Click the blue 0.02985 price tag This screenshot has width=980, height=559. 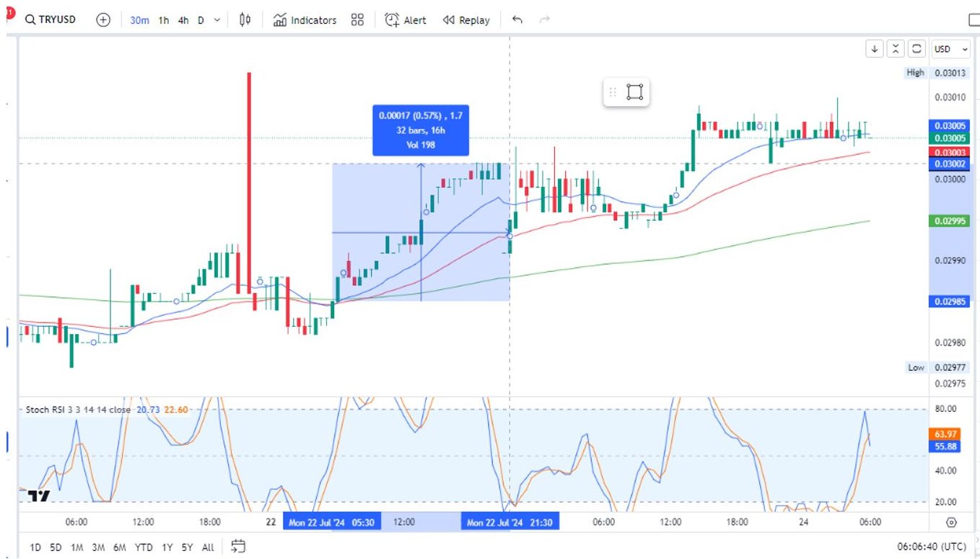[x=949, y=301]
